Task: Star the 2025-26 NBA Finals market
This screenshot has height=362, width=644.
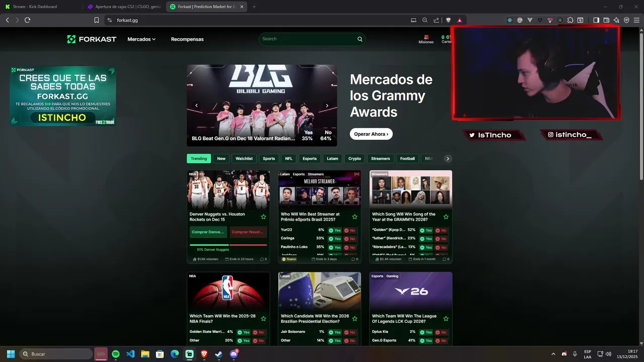Action: coord(263,319)
